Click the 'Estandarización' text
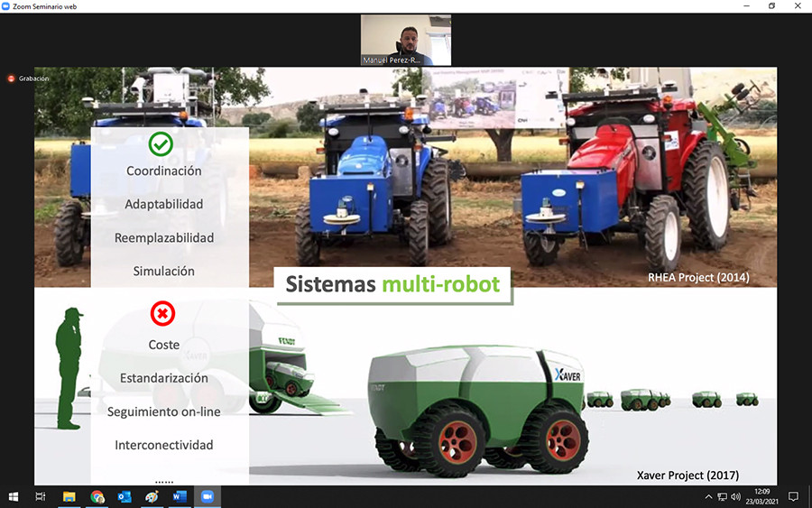Image resolution: width=812 pixels, height=508 pixels. [x=164, y=379]
